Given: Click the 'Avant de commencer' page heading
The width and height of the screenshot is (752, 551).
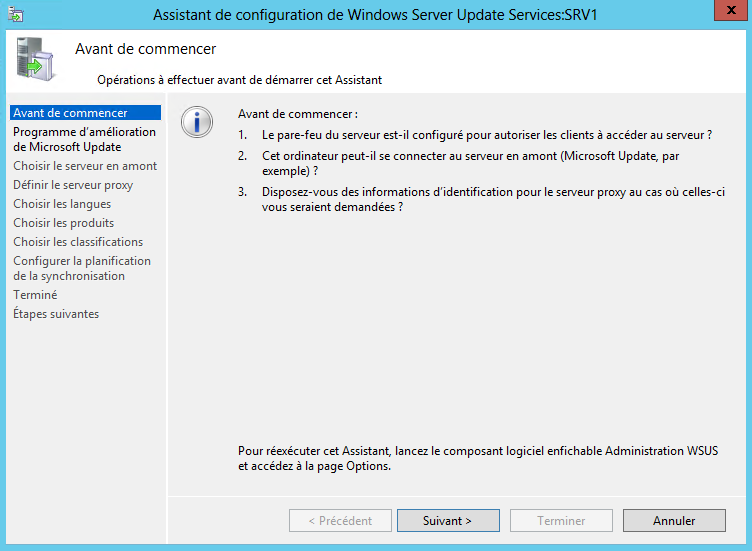Looking at the screenshot, I should coord(145,49).
